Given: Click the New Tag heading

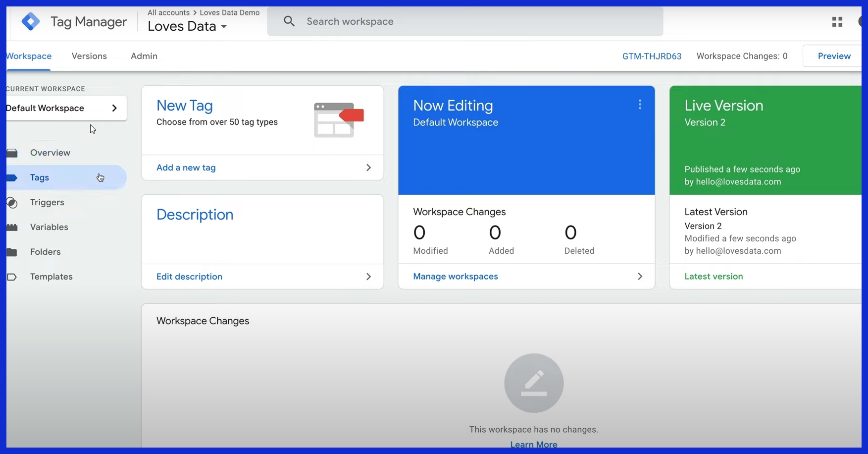Looking at the screenshot, I should pos(185,106).
